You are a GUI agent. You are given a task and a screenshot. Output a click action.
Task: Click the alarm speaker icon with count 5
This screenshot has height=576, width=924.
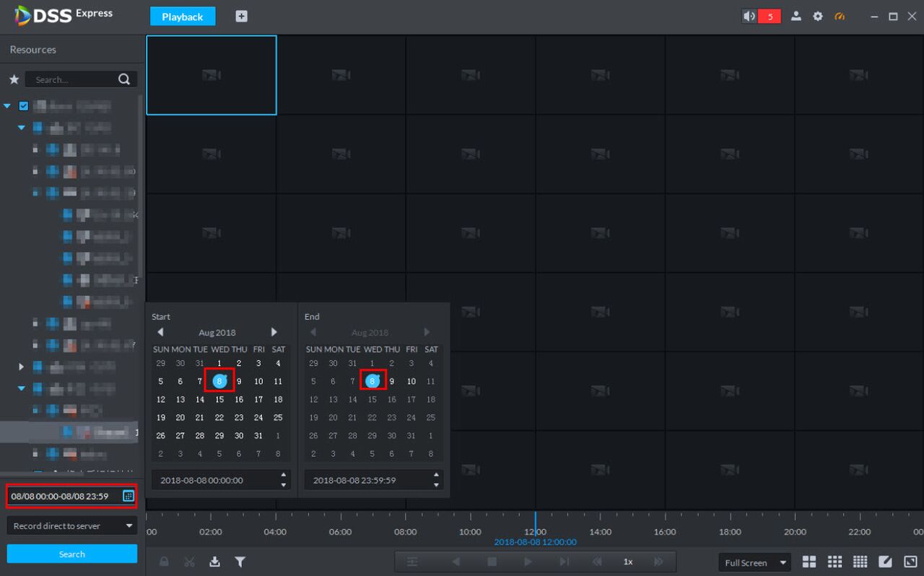(762, 16)
